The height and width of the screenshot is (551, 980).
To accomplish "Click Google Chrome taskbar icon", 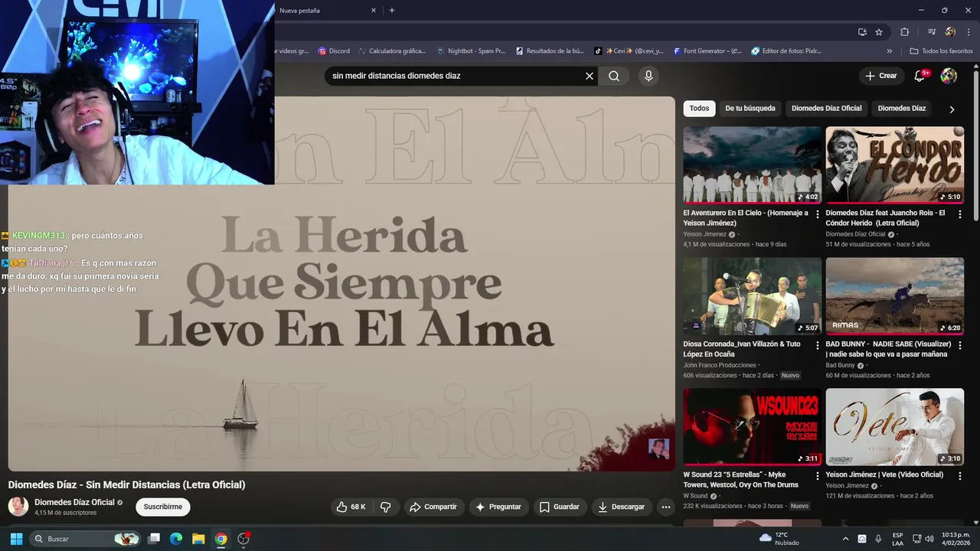I will (220, 539).
